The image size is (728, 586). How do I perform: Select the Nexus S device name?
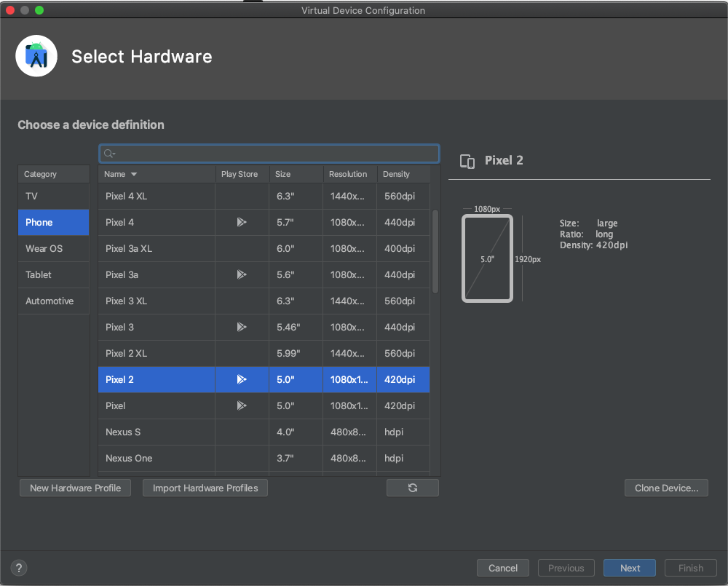[123, 432]
